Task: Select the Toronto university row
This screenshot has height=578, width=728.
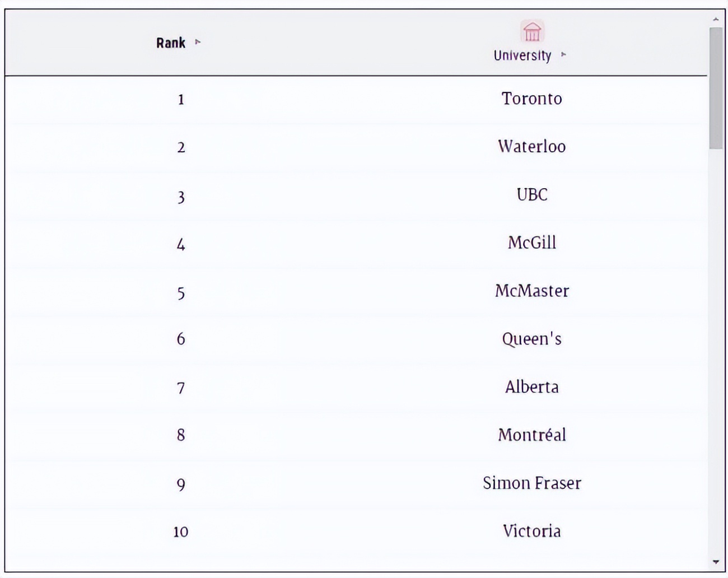Action: (531, 99)
